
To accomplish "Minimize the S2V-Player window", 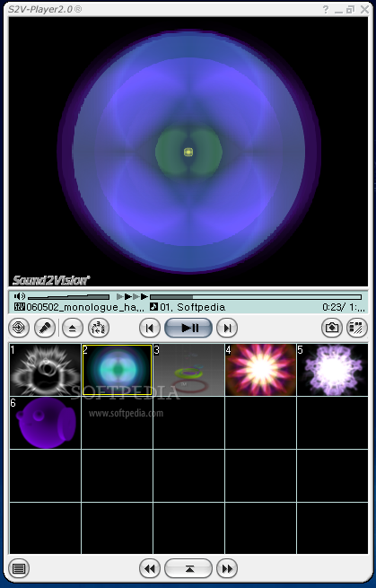I will point(339,11).
